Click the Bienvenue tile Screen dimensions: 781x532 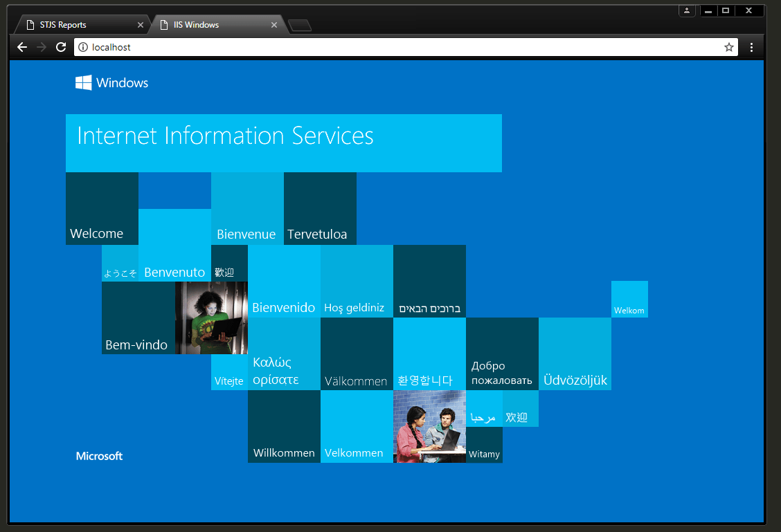(248, 208)
